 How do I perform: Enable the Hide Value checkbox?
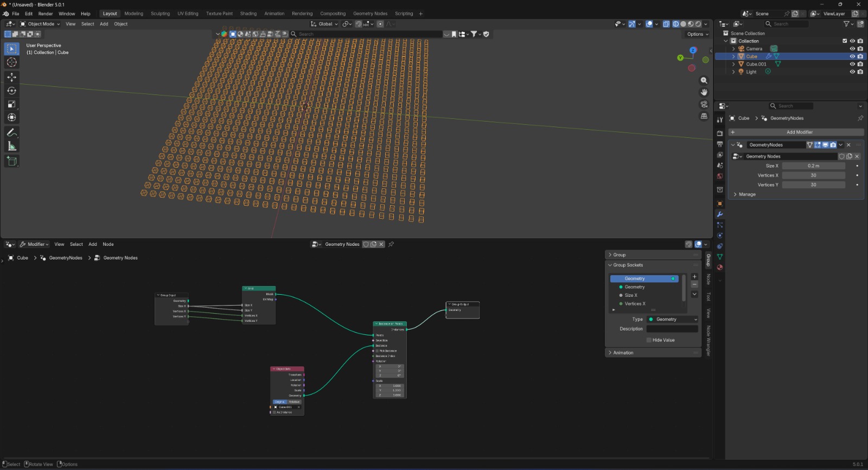(x=649, y=340)
